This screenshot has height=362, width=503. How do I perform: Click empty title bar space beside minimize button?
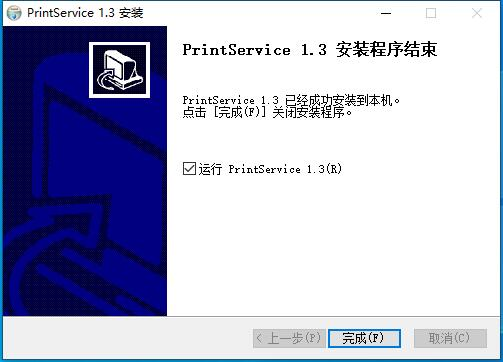(x=267, y=13)
